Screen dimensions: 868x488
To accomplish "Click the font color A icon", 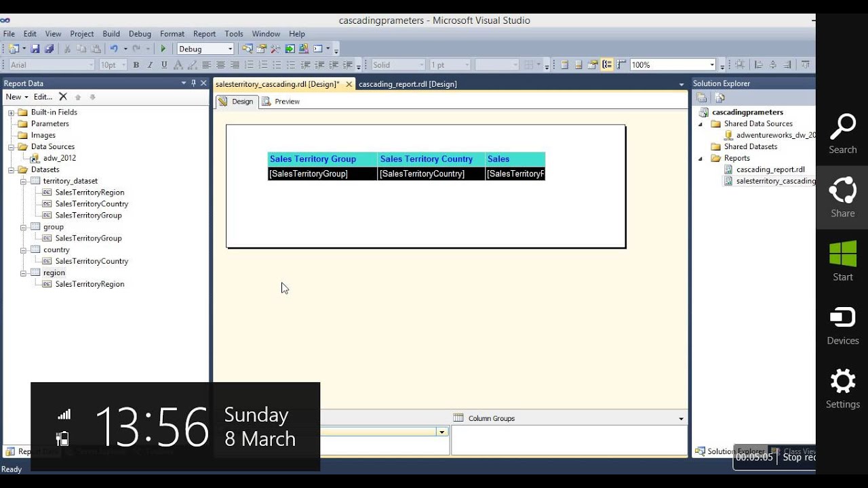I will pyautogui.click(x=178, y=65).
